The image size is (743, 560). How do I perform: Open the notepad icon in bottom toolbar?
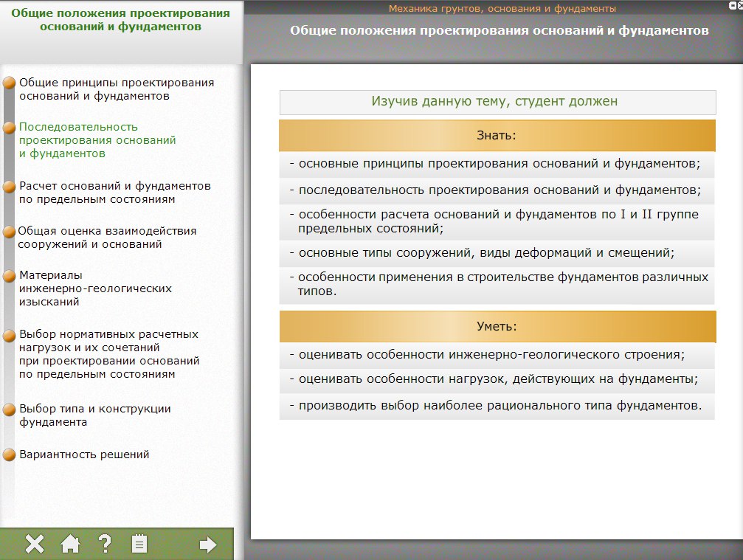coord(139,545)
